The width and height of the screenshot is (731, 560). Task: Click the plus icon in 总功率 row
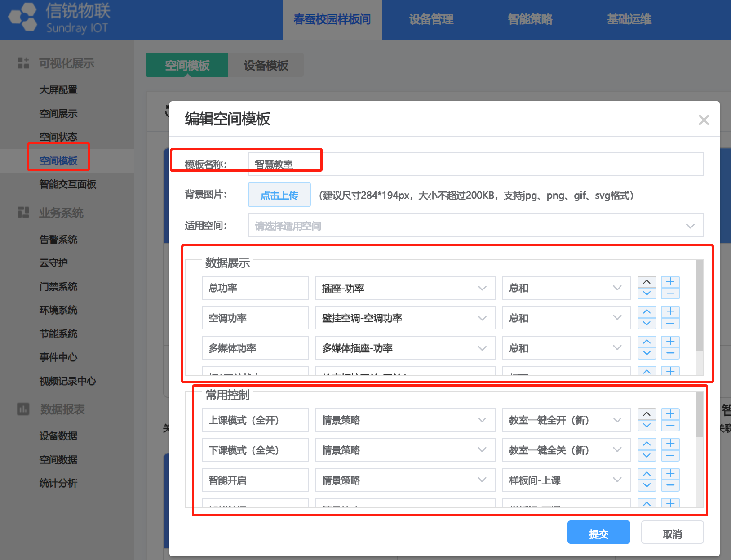click(670, 282)
